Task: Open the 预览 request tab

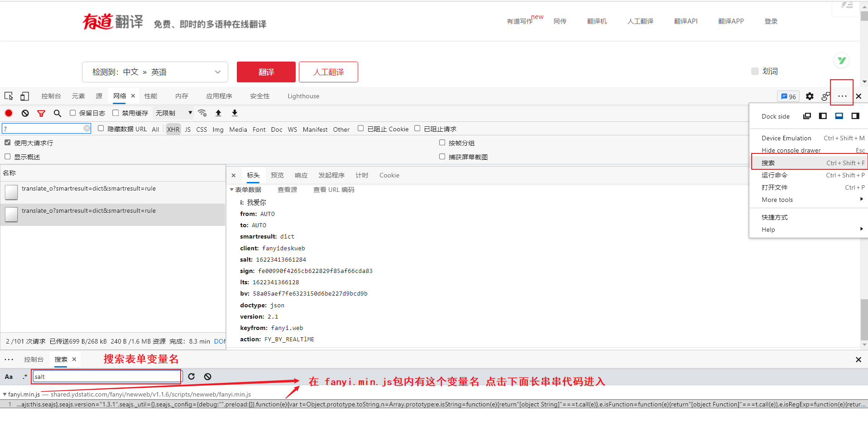Action: coord(277,176)
